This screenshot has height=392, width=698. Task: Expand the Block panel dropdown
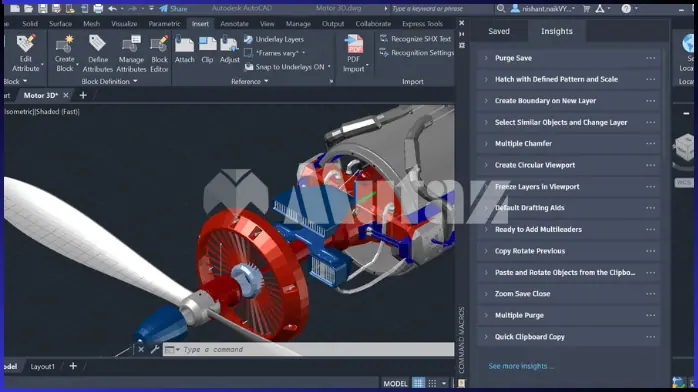point(15,81)
